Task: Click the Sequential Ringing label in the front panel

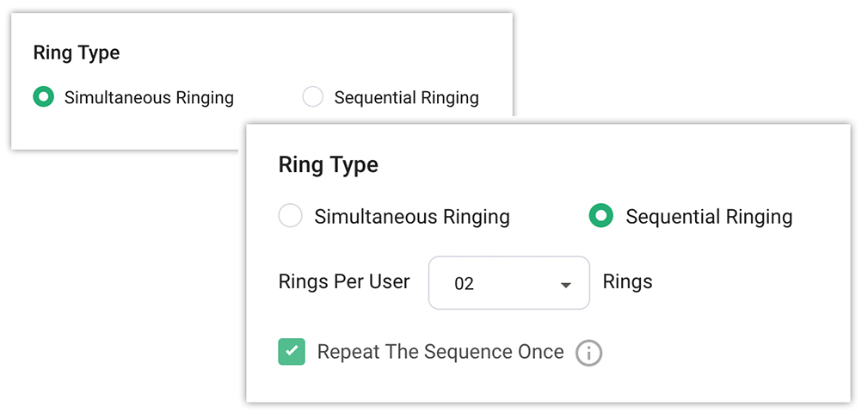Action: [709, 217]
